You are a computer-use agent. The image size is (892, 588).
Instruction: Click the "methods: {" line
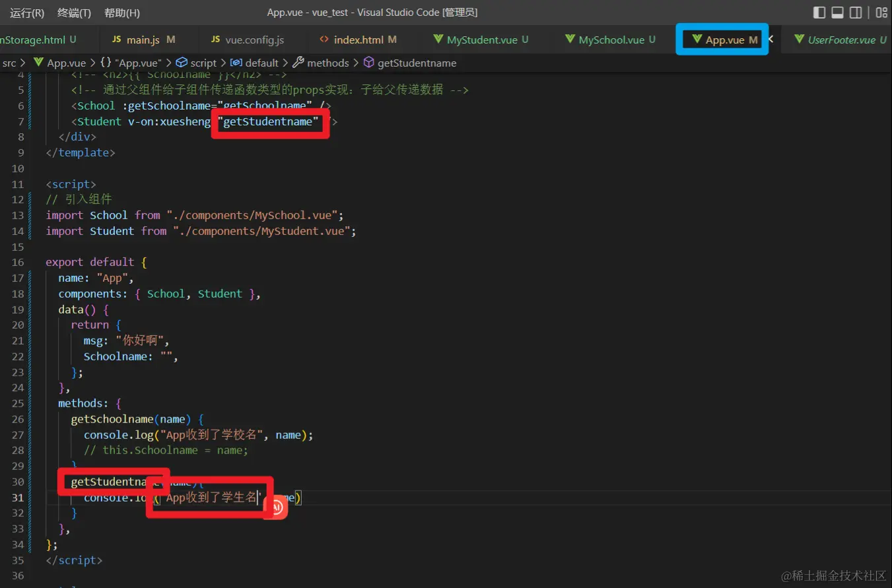click(x=90, y=403)
